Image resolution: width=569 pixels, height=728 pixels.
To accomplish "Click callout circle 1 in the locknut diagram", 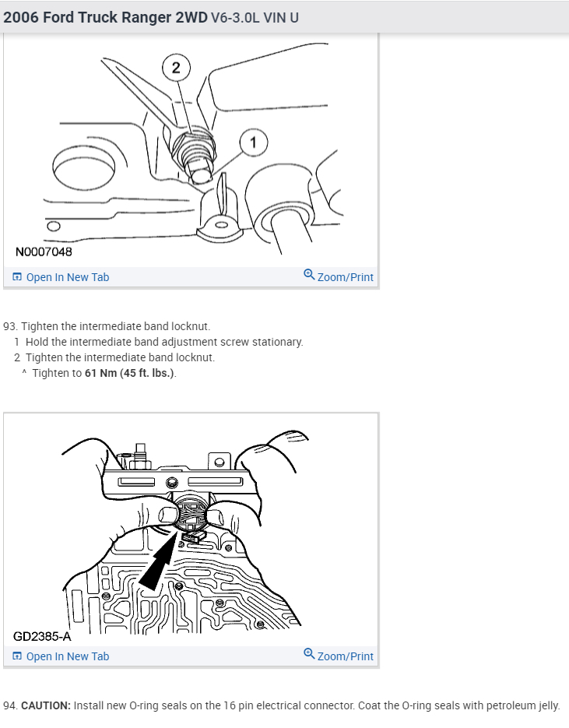I will coord(254,142).
